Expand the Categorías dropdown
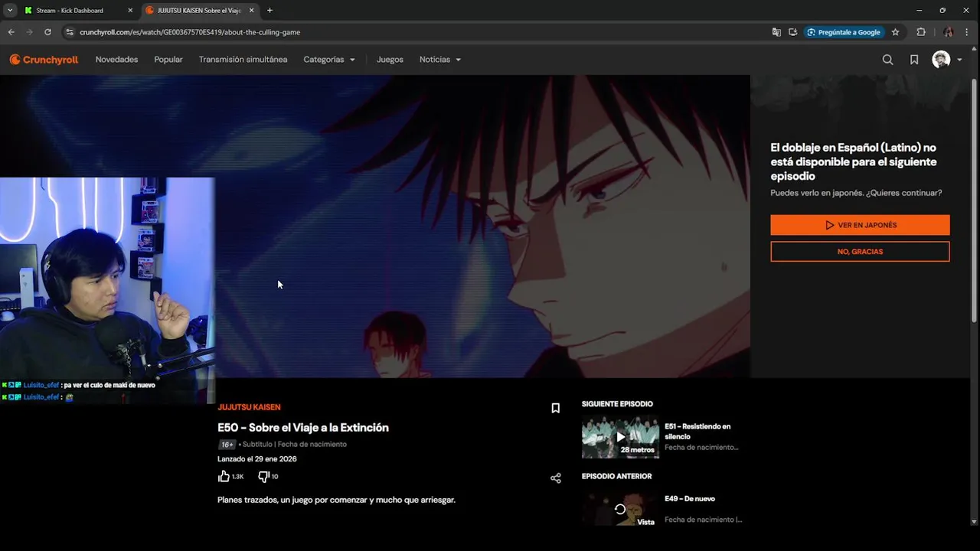This screenshot has width=980, height=551. [x=329, y=60]
